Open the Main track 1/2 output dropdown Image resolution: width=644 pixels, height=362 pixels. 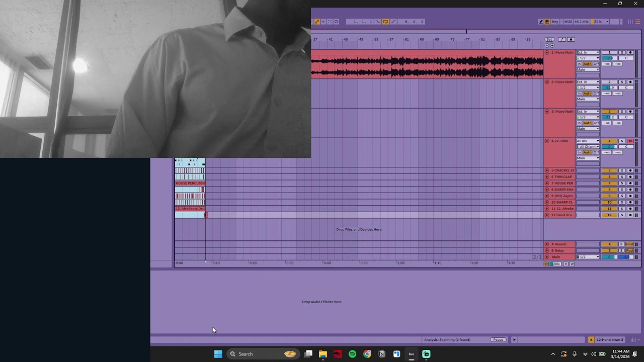[588, 257]
